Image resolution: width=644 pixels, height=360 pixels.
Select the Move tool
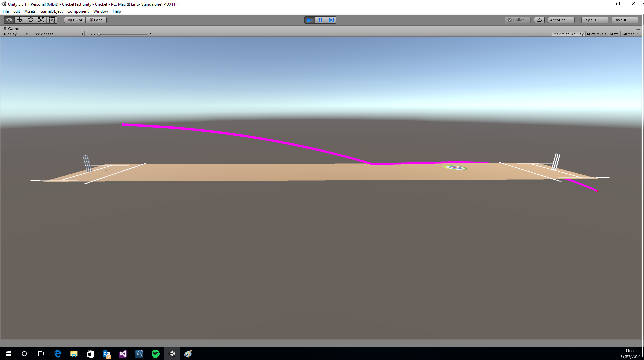pyautogui.click(x=20, y=20)
